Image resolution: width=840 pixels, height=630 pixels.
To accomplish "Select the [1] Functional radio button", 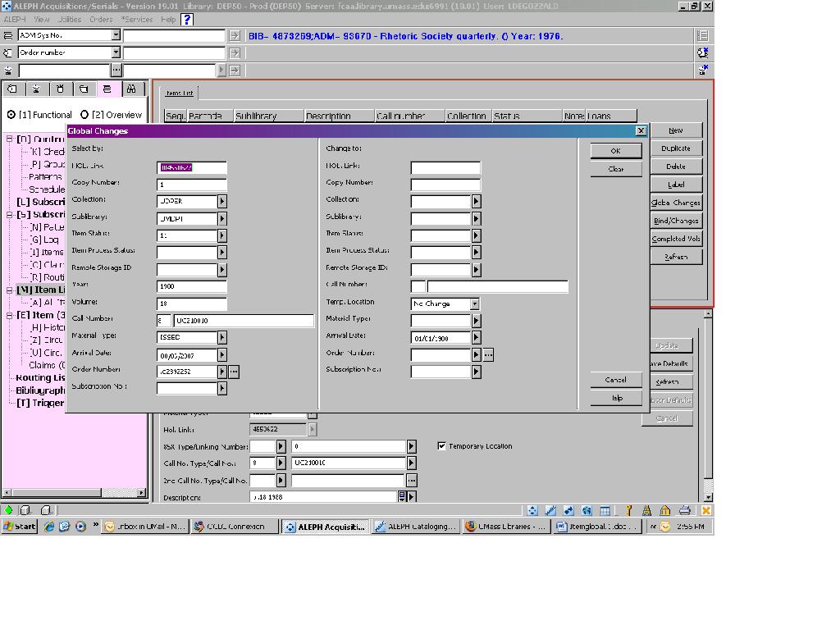I will click(x=11, y=115).
